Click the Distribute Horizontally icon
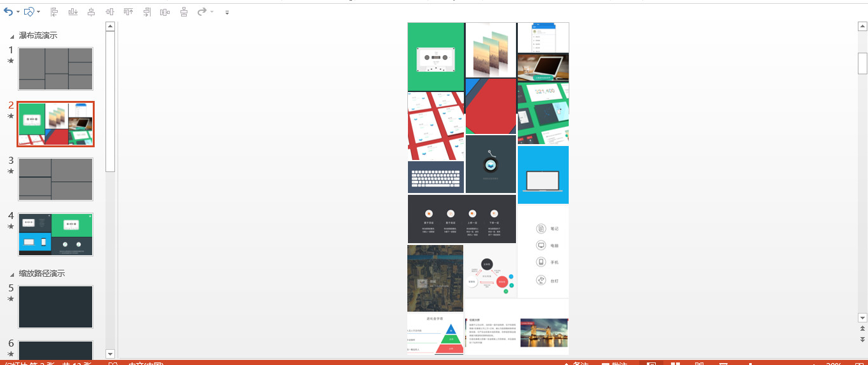868x365 pixels. pyautogui.click(x=165, y=11)
